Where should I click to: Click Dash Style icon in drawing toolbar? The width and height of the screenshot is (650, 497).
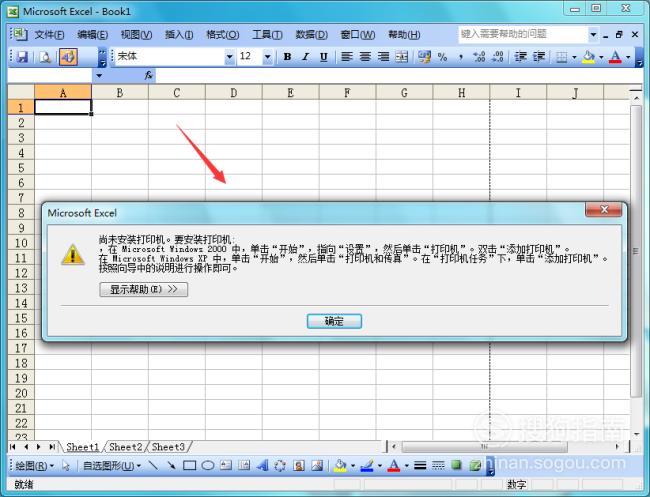pos(438,466)
